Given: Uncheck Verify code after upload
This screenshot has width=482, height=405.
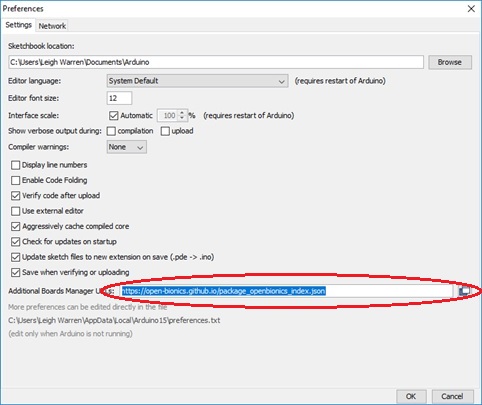Looking at the screenshot, I should (x=16, y=196).
